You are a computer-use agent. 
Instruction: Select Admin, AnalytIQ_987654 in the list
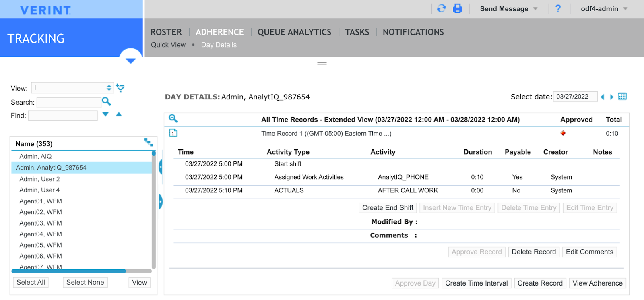82,168
